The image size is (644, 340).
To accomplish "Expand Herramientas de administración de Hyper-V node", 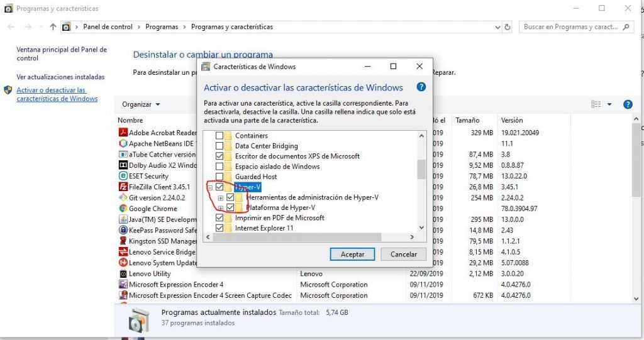I will (221, 198).
